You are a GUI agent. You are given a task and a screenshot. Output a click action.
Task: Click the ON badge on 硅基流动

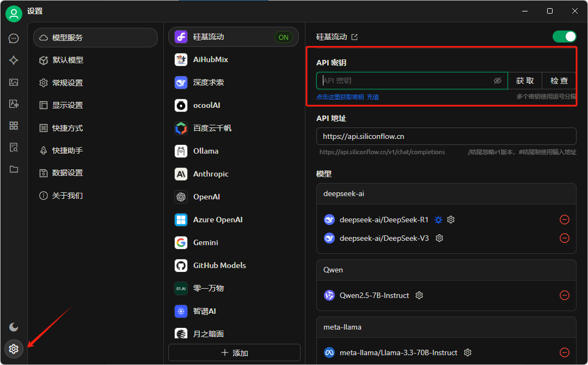[x=284, y=37]
